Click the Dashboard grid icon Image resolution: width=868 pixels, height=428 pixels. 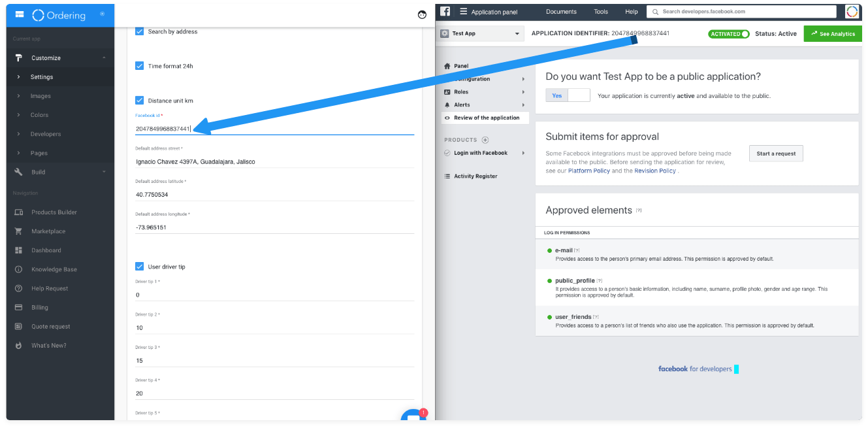point(18,250)
